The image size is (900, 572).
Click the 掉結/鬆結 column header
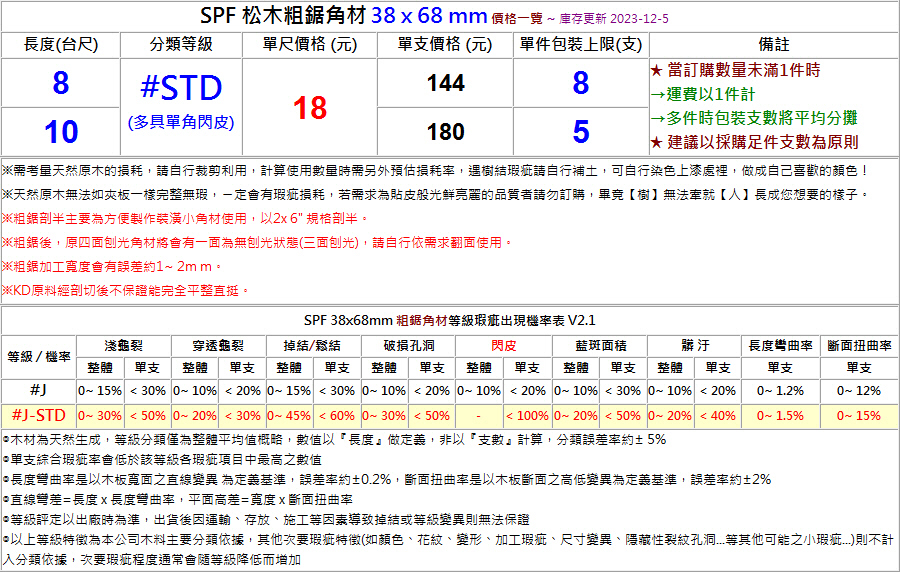[x=313, y=346]
